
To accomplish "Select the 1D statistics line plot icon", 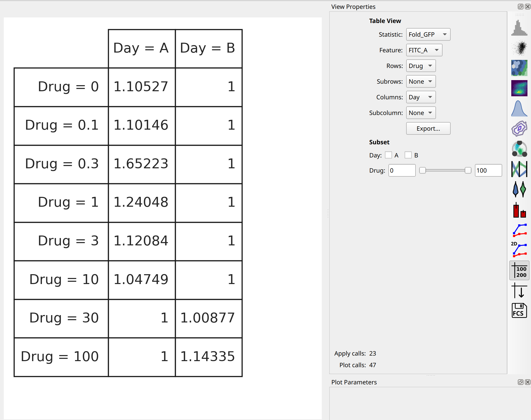I will tap(519, 230).
